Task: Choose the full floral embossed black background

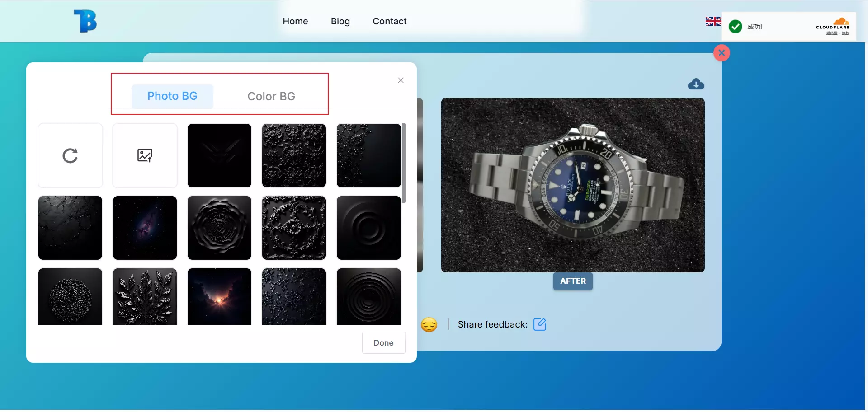Action: pos(294,155)
